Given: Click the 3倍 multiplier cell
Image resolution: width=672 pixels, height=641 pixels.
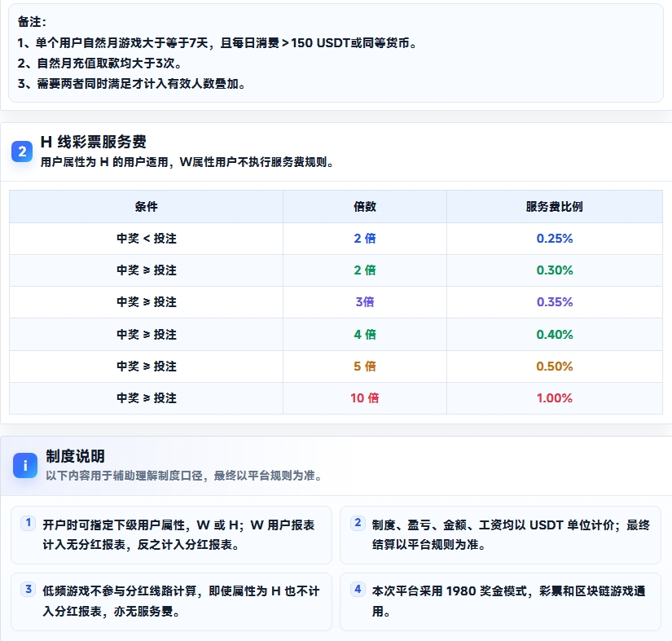Looking at the screenshot, I should (x=365, y=301).
